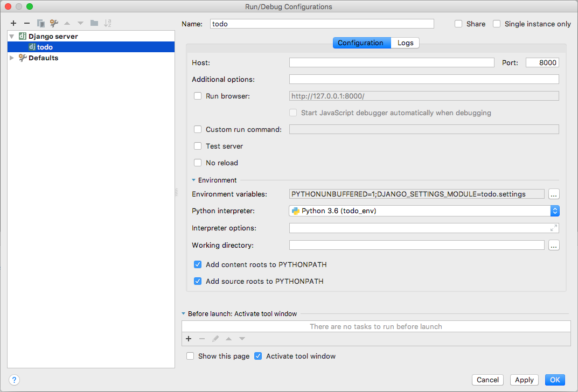Tick the Run browser checkbox

198,96
